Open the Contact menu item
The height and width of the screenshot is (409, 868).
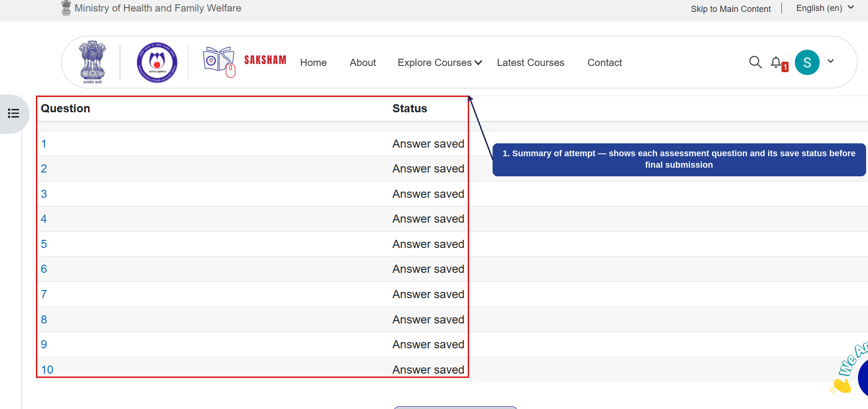pos(604,63)
